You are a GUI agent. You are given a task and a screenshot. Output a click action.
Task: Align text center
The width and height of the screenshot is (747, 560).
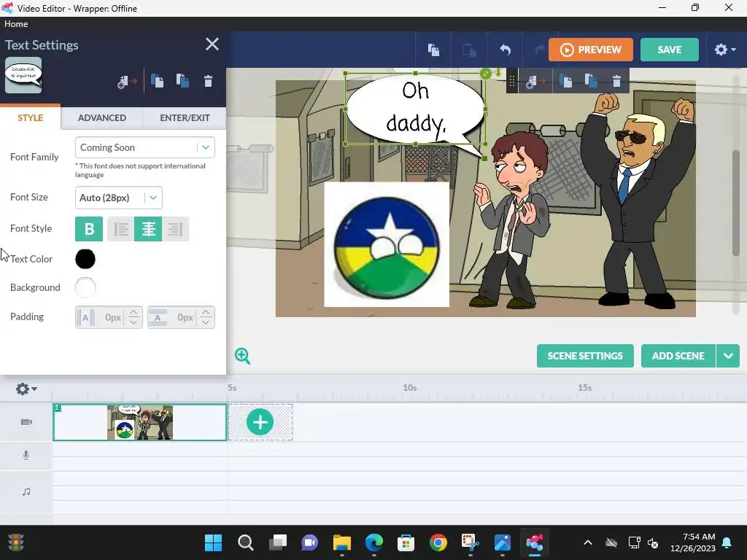coord(148,229)
